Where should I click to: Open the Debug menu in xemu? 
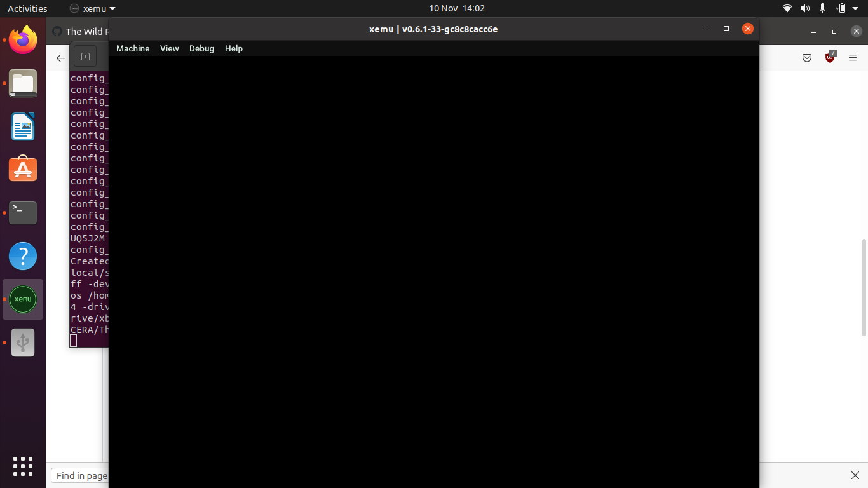[201, 48]
